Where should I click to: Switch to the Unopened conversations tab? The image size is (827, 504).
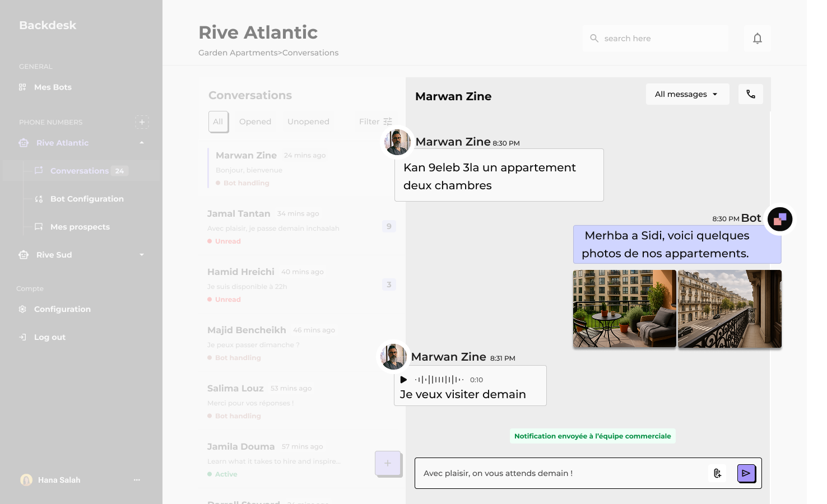pos(308,122)
